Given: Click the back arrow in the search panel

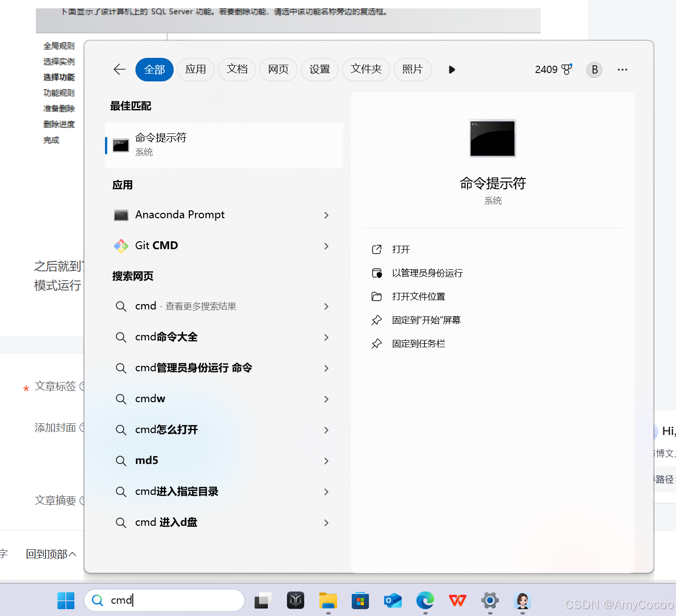Looking at the screenshot, I should [119, 69].
